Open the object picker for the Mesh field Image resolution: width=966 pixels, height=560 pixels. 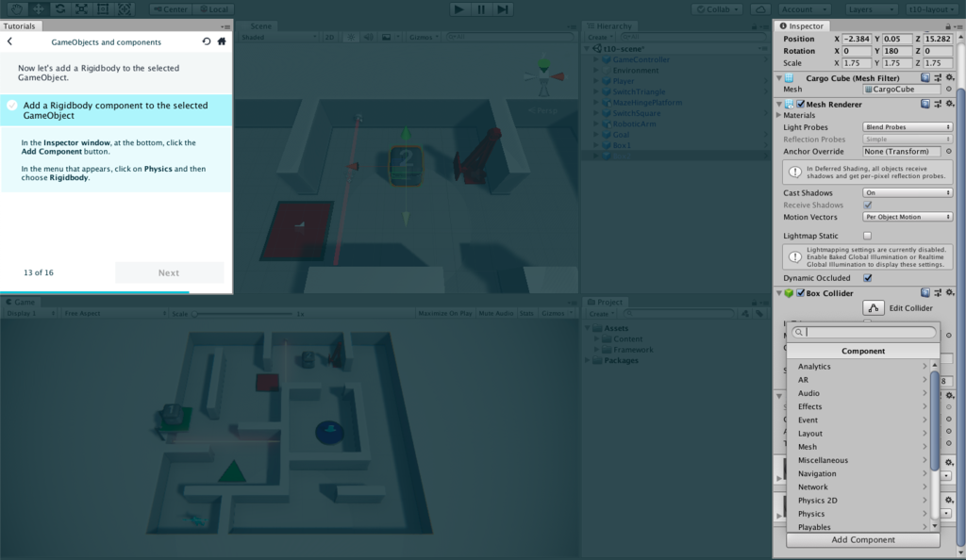tap(949, 90)
